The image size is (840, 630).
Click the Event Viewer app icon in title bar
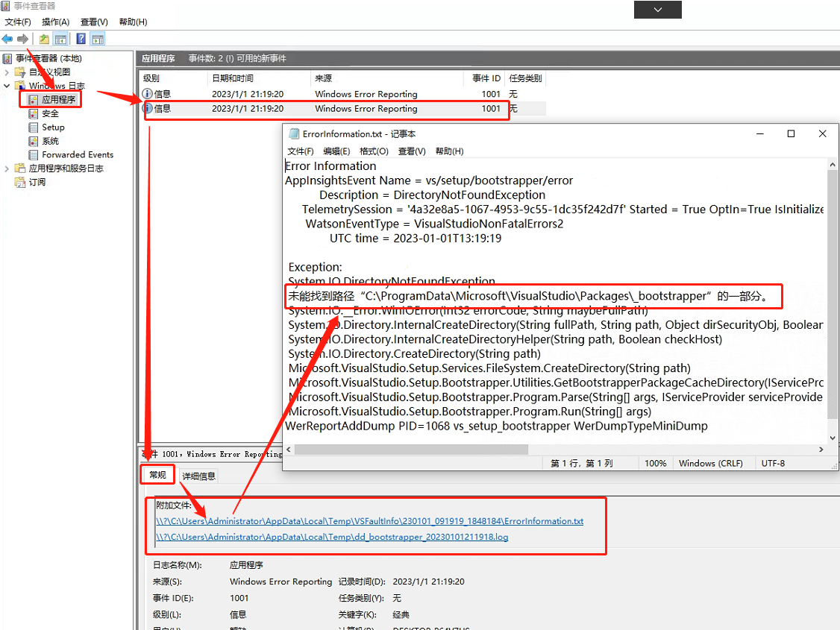(x=6, y=7)
